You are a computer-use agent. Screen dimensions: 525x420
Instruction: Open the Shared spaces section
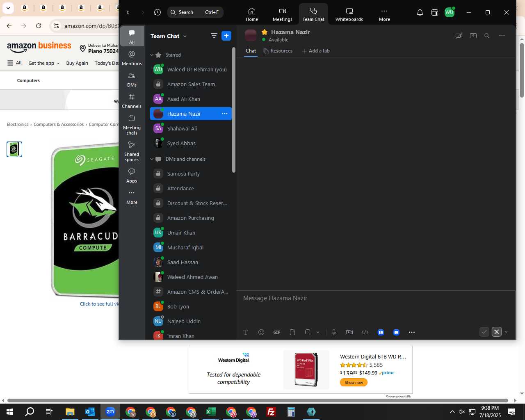coord(132,151)
